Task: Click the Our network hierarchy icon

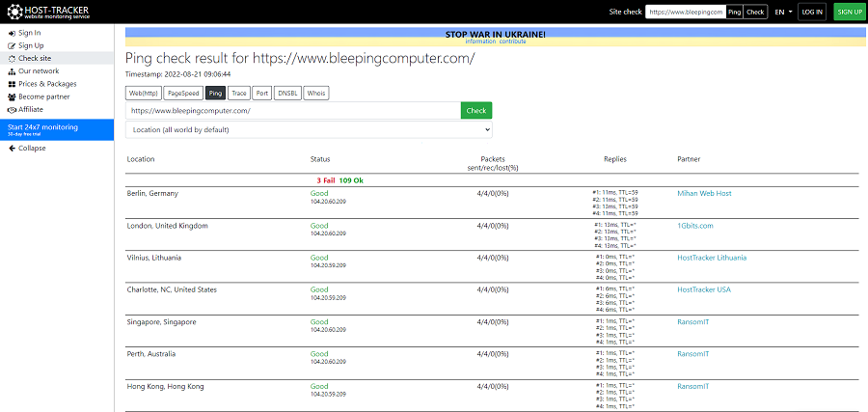Action: [13, 71]
